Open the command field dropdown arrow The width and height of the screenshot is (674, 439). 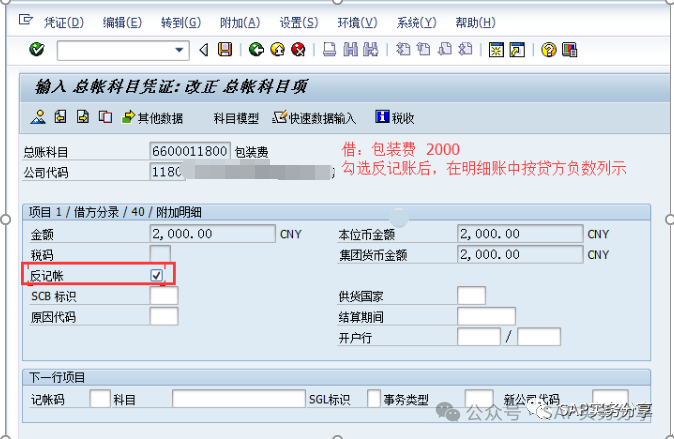[180, 49]
